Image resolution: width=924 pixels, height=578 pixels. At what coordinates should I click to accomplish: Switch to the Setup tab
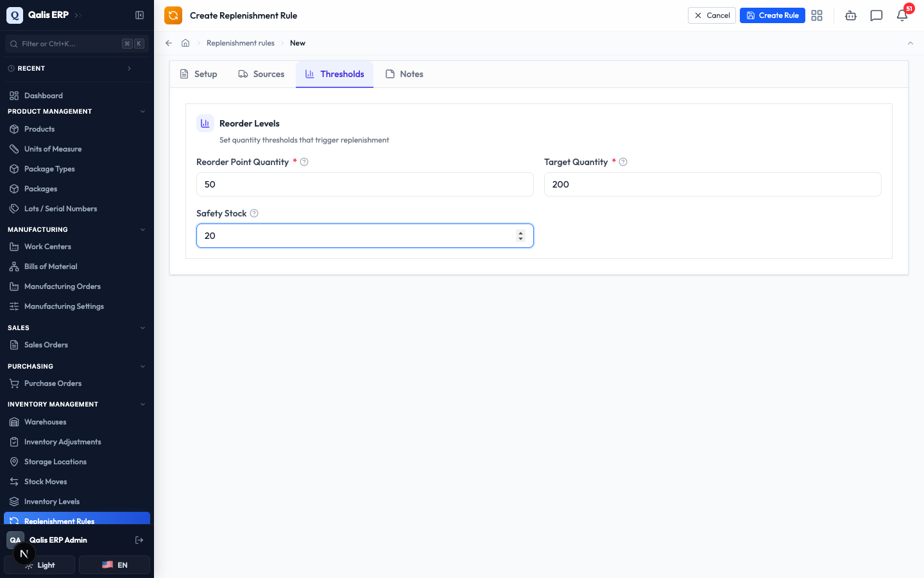(198, 74)
